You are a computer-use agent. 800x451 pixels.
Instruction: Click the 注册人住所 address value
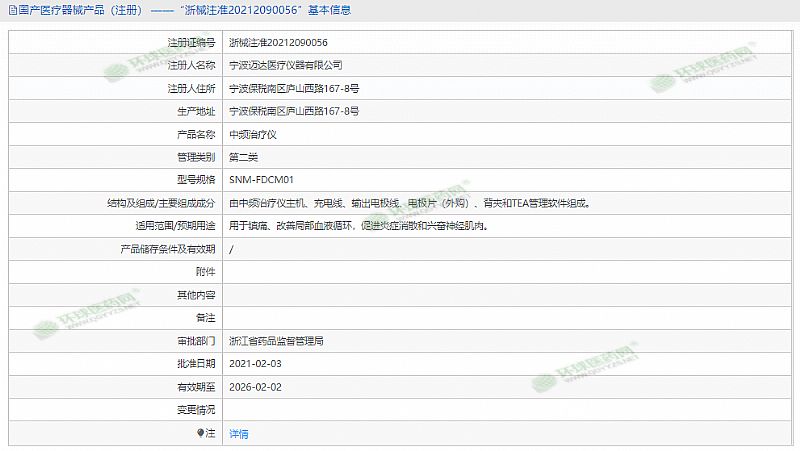point(294,88)
